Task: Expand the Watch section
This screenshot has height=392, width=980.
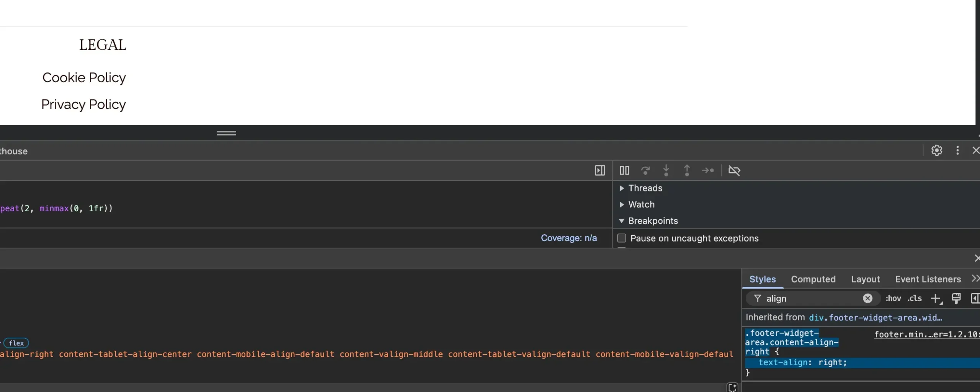Action: click(641, 204)
